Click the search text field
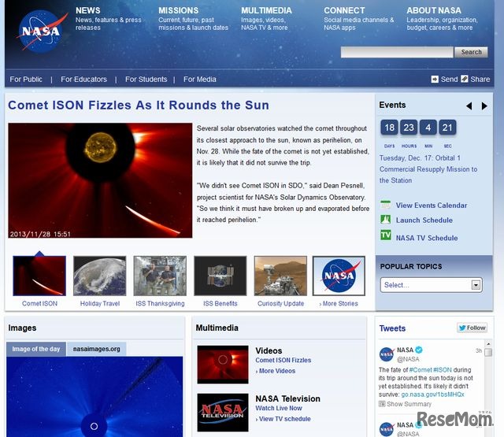This screenshot has height=437, width=504. (x=397, y=52)
